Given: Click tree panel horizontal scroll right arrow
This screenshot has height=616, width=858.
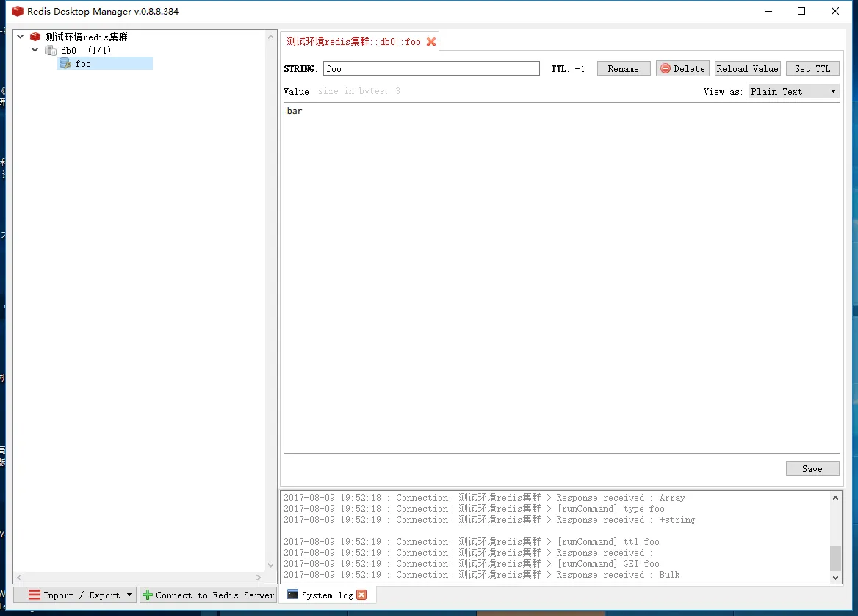Looking at the screenshot, I should pos(259,577).
